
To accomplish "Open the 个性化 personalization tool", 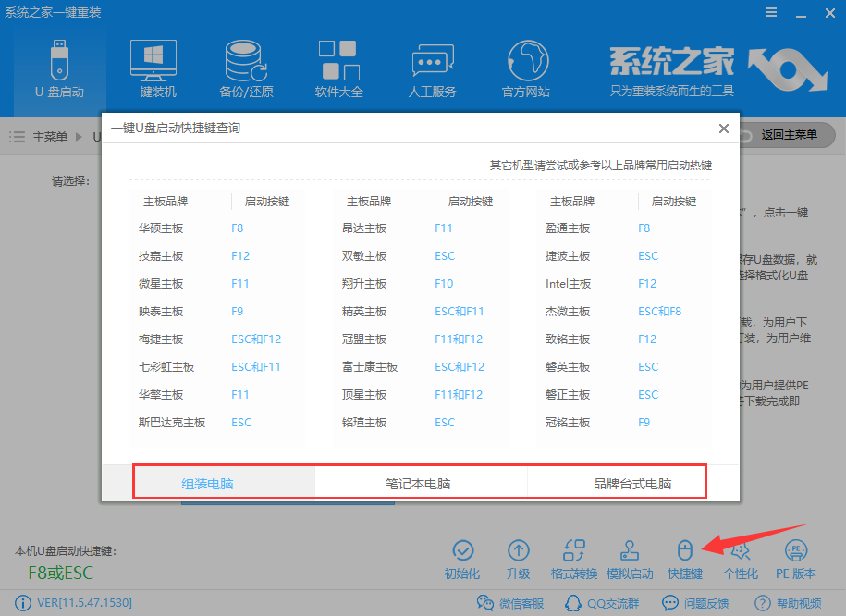I will coord(740,558).
